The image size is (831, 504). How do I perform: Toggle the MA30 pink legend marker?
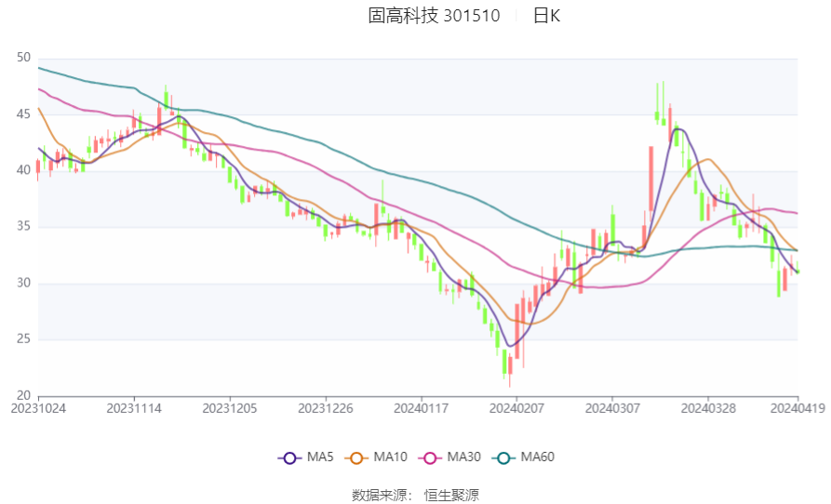(430, 458)
